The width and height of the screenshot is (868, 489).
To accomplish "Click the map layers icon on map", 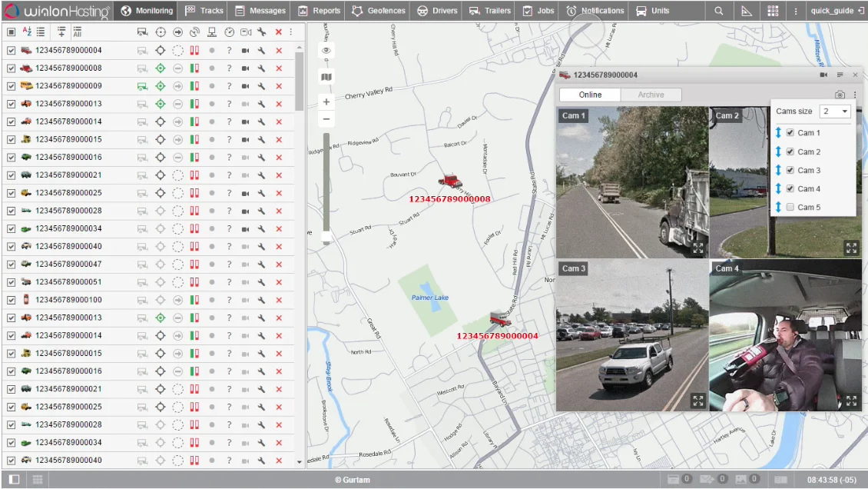I will pos(326,77).
